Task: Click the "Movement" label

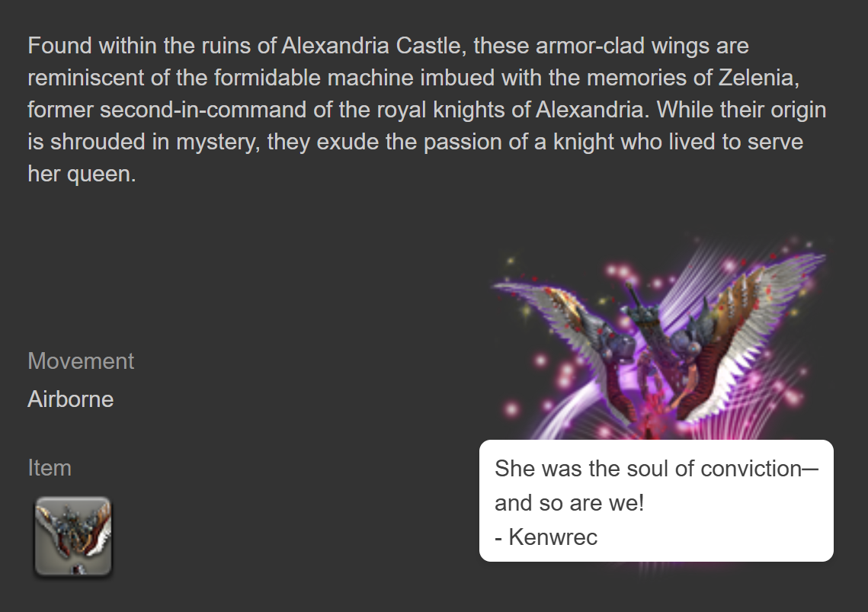Action: (81, 361)
